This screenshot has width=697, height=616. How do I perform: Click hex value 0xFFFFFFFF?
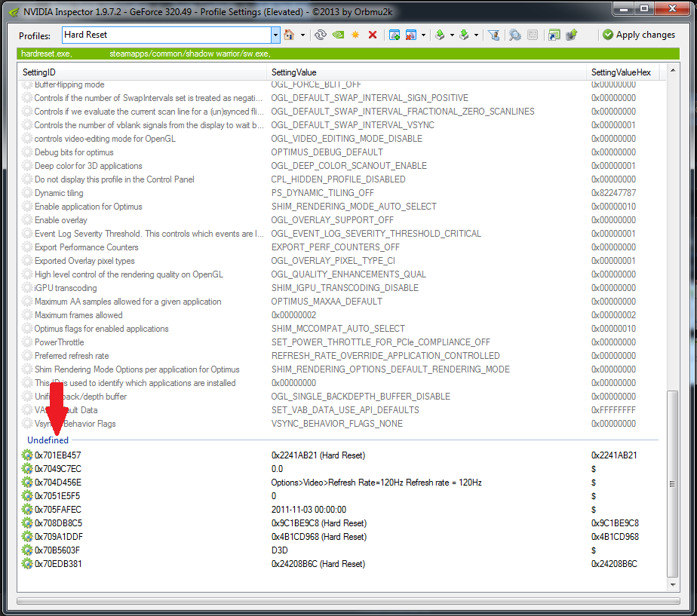pyautogui.click(x=613, y=409)
